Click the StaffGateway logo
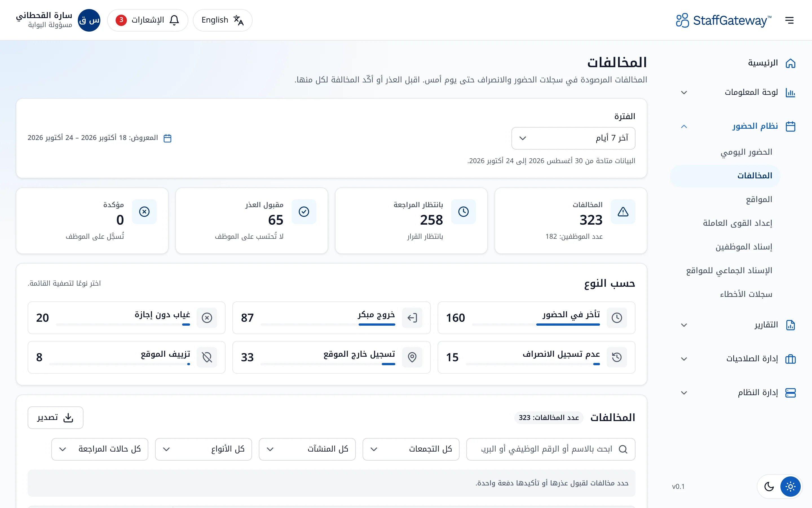The width and height of the screenshot is (812, 508). pos(723,20)
